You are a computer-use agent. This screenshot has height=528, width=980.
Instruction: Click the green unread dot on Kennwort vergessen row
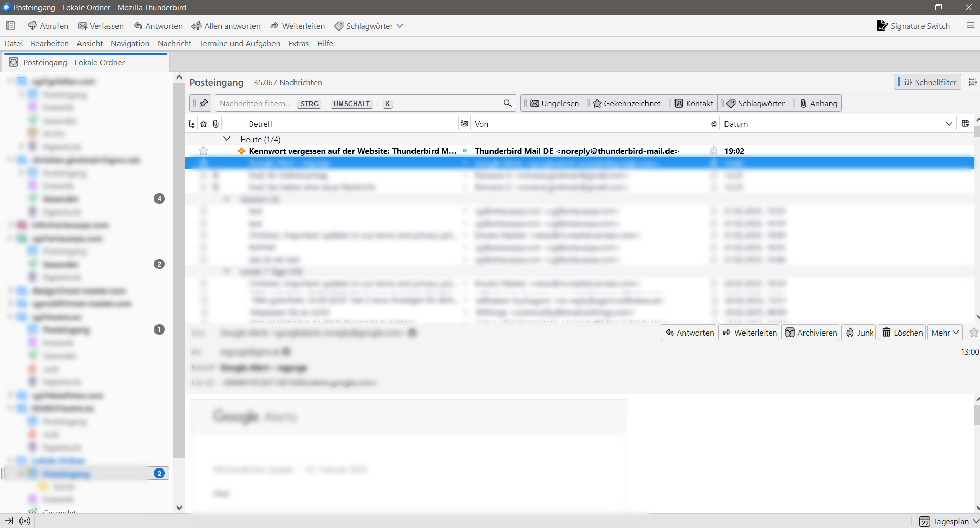tap(465, 151)
